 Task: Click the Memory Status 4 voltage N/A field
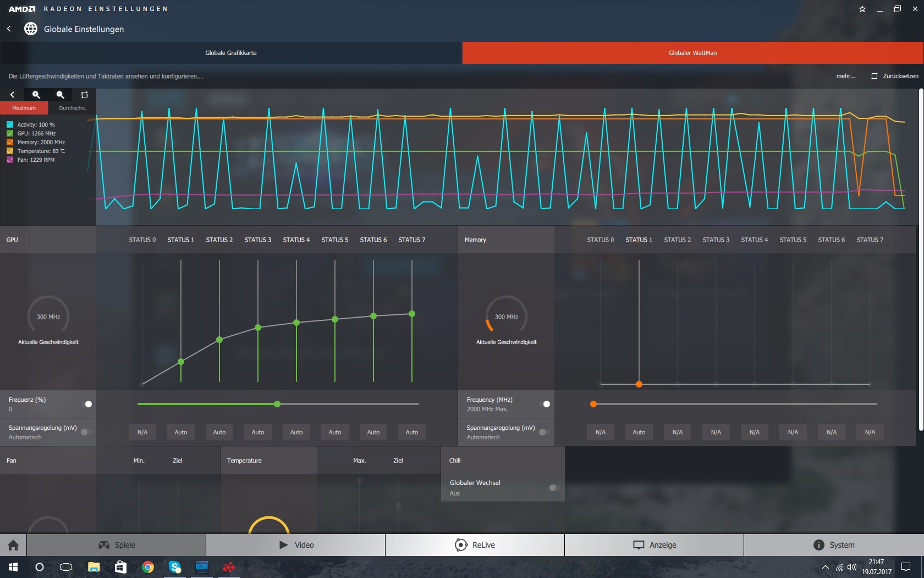point(755,432)
